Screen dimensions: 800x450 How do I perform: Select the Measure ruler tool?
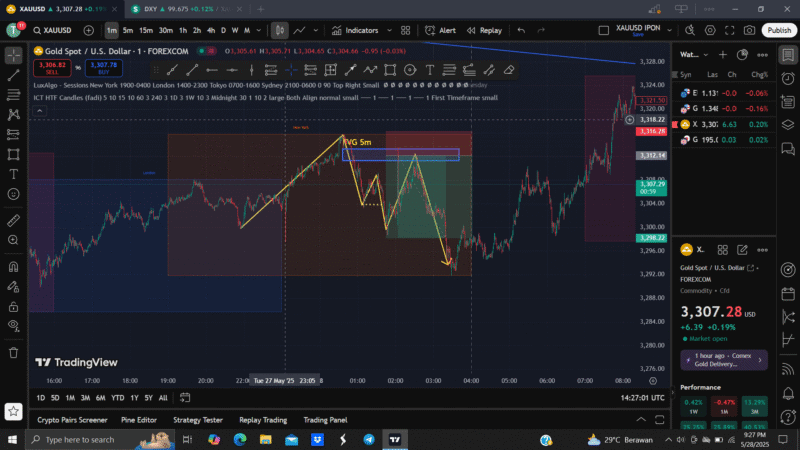(x=14, y=220)
